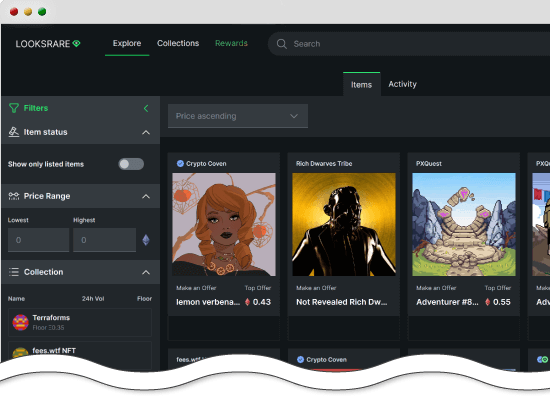Collapse the Item status section
This screenshot has width=550, height=396.
(146, 133)
